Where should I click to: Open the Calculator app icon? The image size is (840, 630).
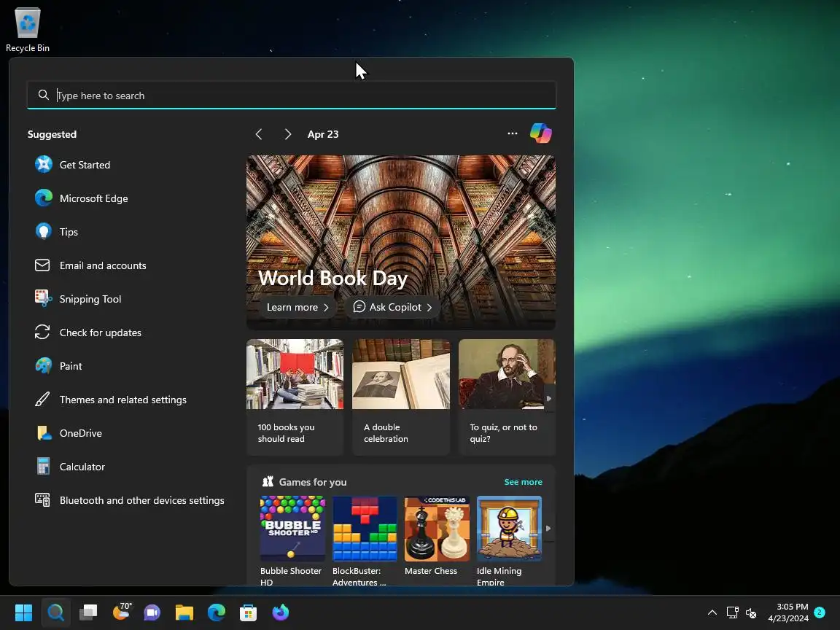(x=44, y=466)
